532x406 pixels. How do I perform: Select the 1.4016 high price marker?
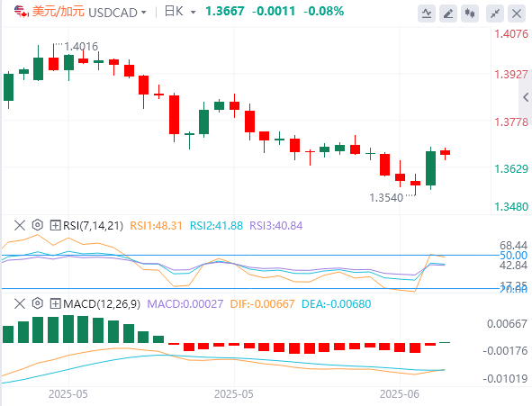point(81,47)
